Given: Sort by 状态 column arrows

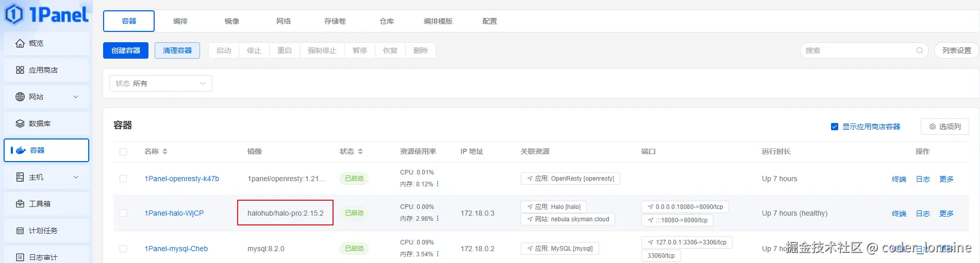Looking at the screenshot, I should (x=360, y=151).
